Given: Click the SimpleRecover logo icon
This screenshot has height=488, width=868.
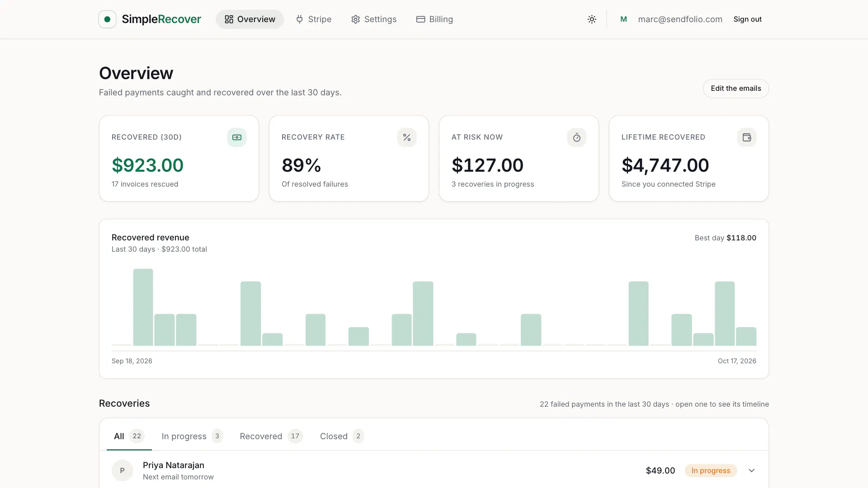Looking at the screenshot, I should [x=107, y=19].
